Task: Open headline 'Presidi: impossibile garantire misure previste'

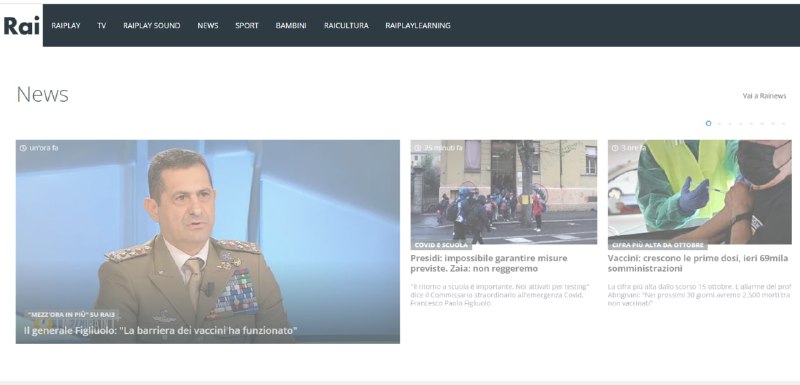Action: coord(489,263)
